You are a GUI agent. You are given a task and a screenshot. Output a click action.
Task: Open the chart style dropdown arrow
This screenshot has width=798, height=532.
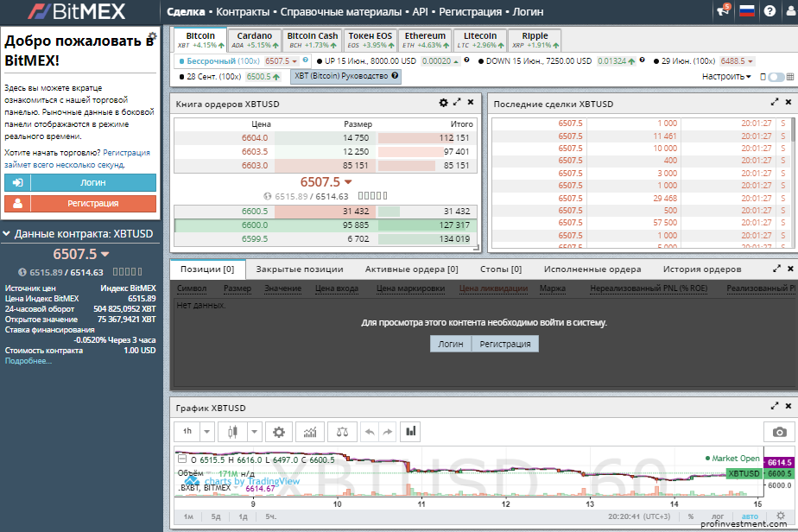click(254, 432)
